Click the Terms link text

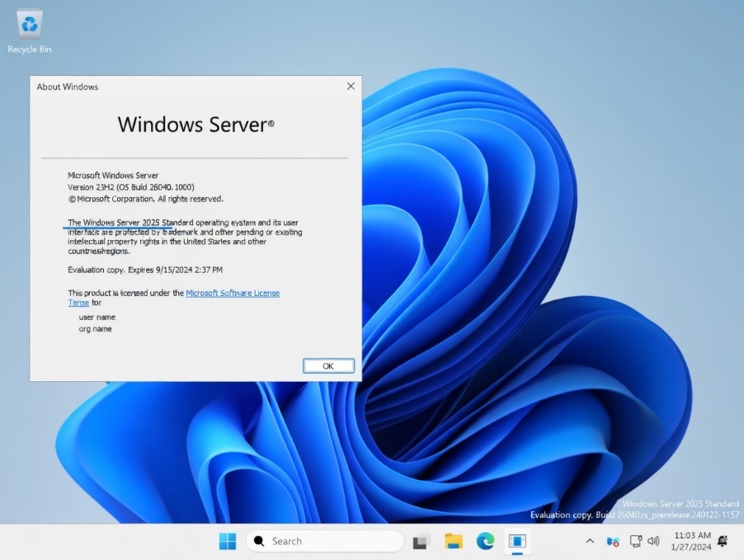pyautogui.click(x=78, y=303)
